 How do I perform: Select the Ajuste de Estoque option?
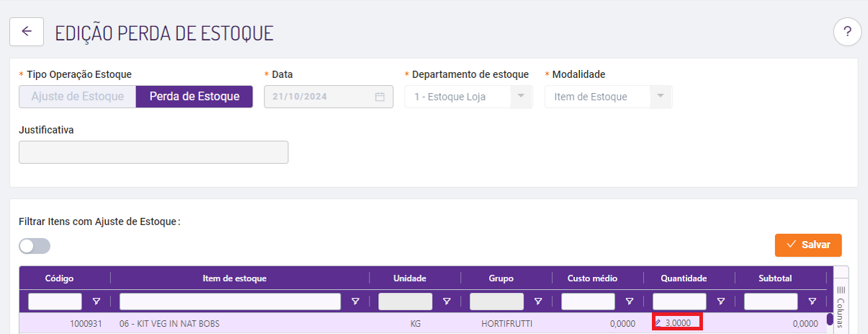(78, 97)
